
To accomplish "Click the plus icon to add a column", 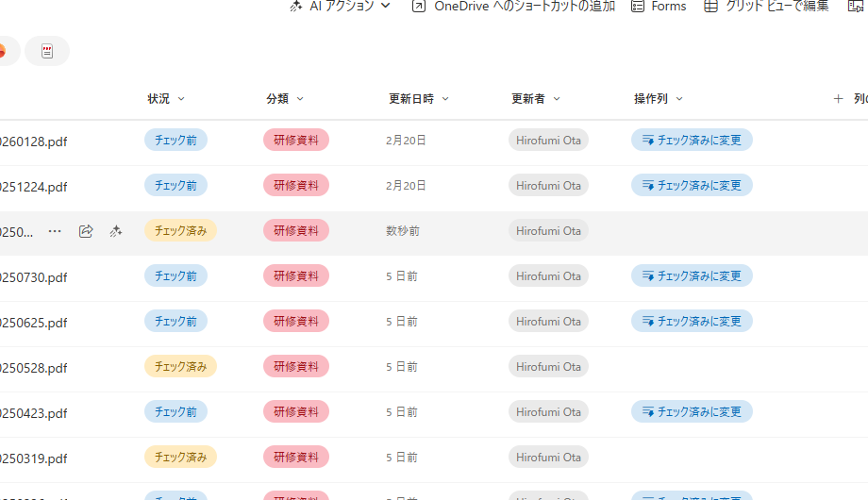I will tap(837, 98).
